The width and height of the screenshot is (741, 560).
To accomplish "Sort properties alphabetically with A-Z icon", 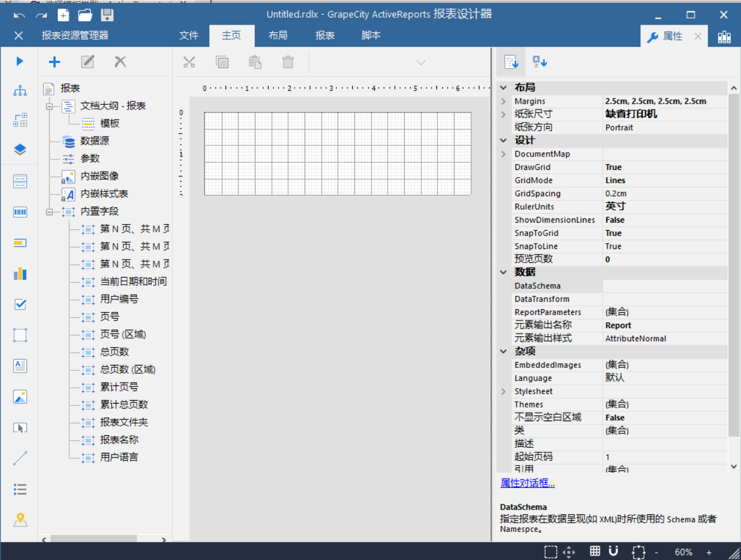I will [539, 62].
